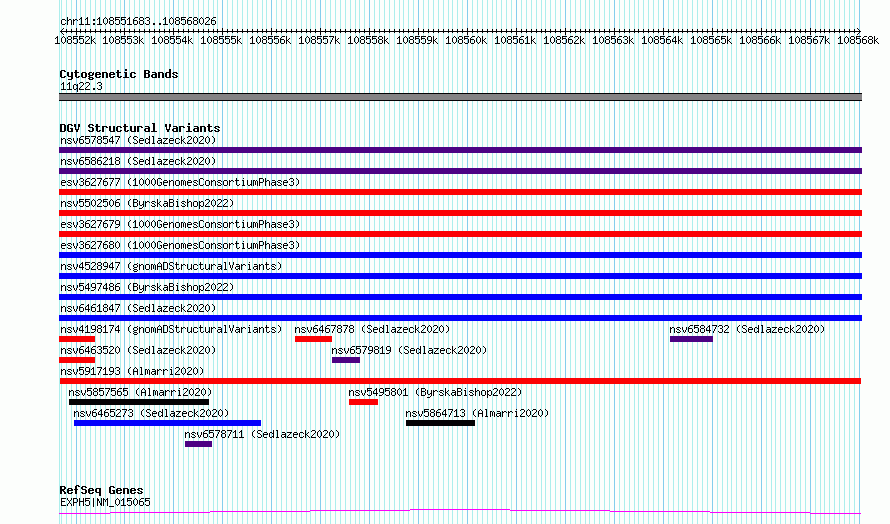Click the red bar under esv3627677
The width and height of the screenshot is (890, 524).
[460, 192]
